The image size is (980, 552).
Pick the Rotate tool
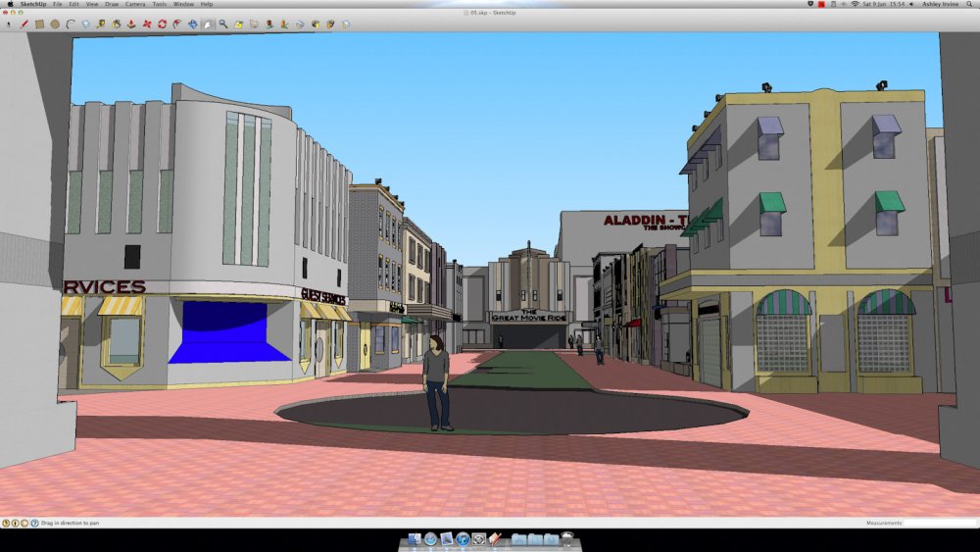pyautogui.click(x=162, y=24)
